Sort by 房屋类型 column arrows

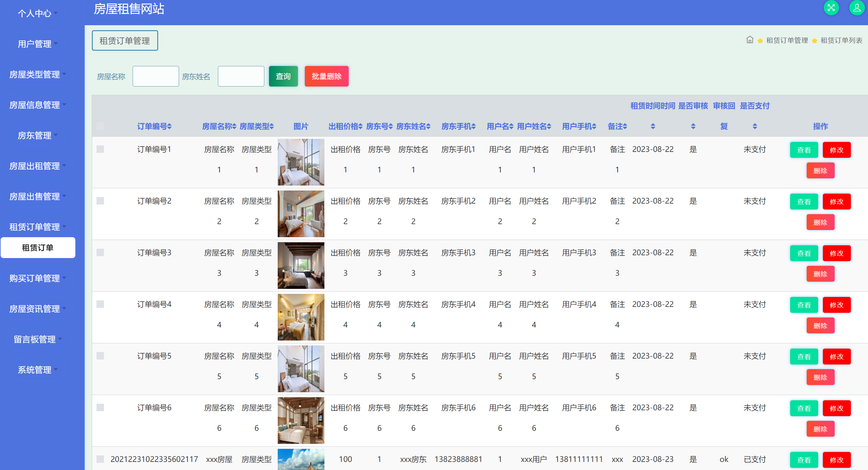pyautogui.click(x=271, y=126)
